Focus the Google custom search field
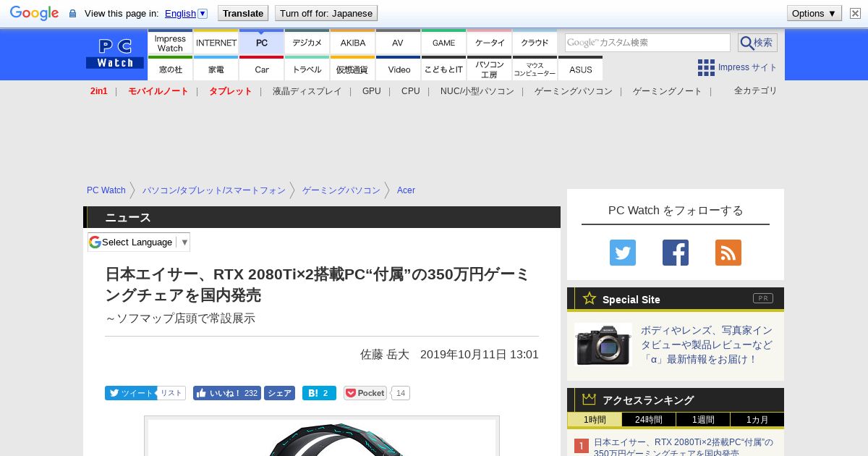Screen dimensions: 868x456 [x=647, y=43]
